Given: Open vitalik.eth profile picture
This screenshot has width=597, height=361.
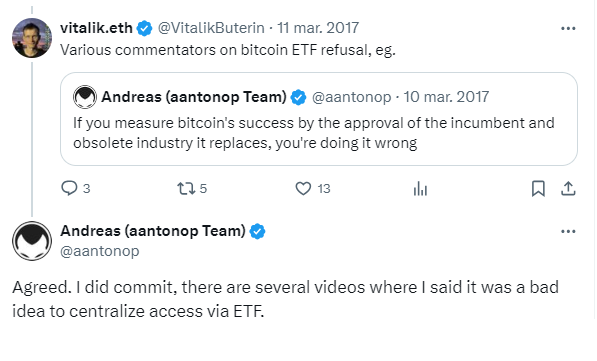Looking at the screenshot, I should (32, 38).
